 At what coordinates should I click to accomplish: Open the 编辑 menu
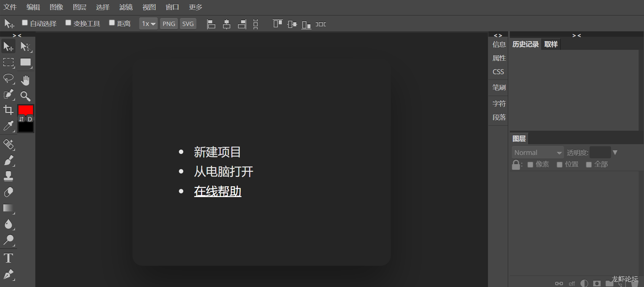[x=33, y=7]
